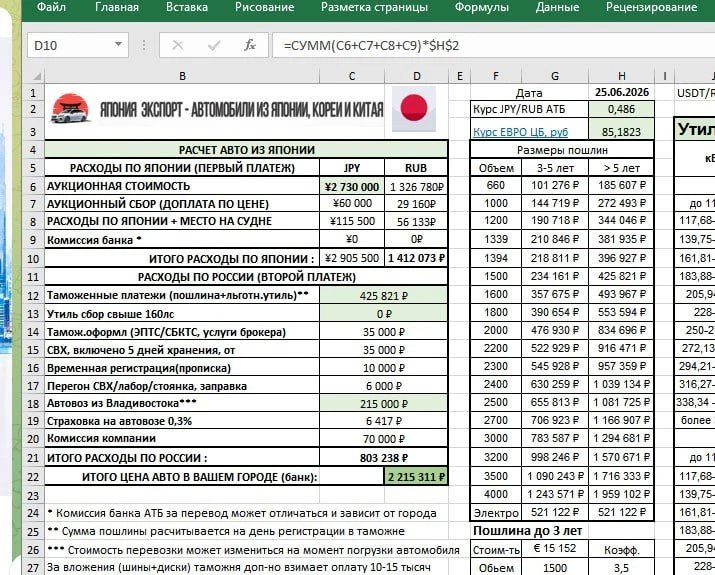This screenshot has width=715, height=575.
Task: Open the Данные tab
Action: click(x=557, y=7)
